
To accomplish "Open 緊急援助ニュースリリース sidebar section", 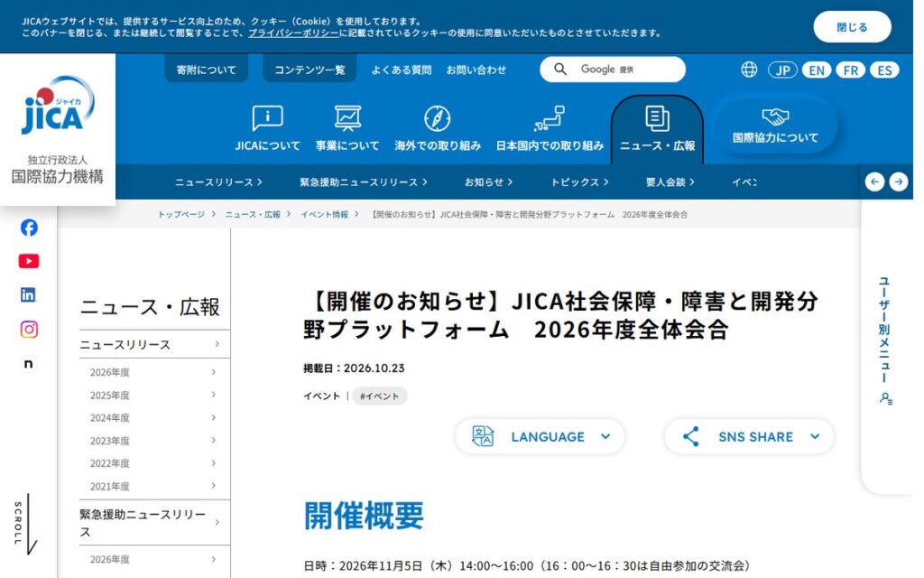I will pos(154,523).
